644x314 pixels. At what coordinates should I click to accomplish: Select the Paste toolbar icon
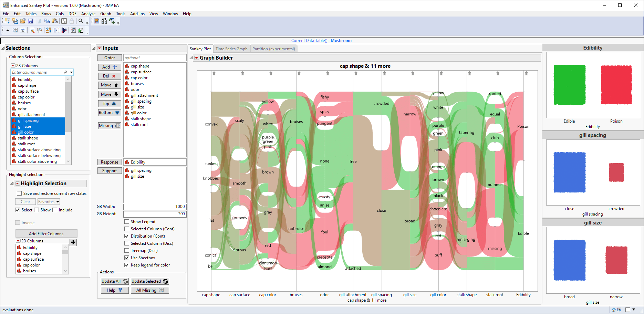55,21
